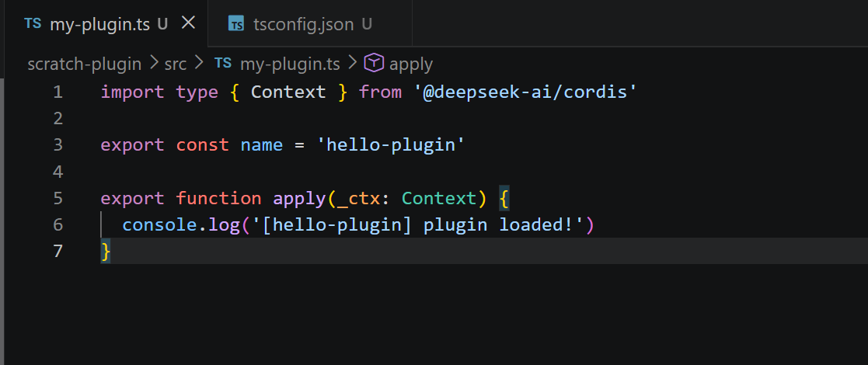Click line number 4 in the gutter
The image size is (868, 365).
(58, 172)
